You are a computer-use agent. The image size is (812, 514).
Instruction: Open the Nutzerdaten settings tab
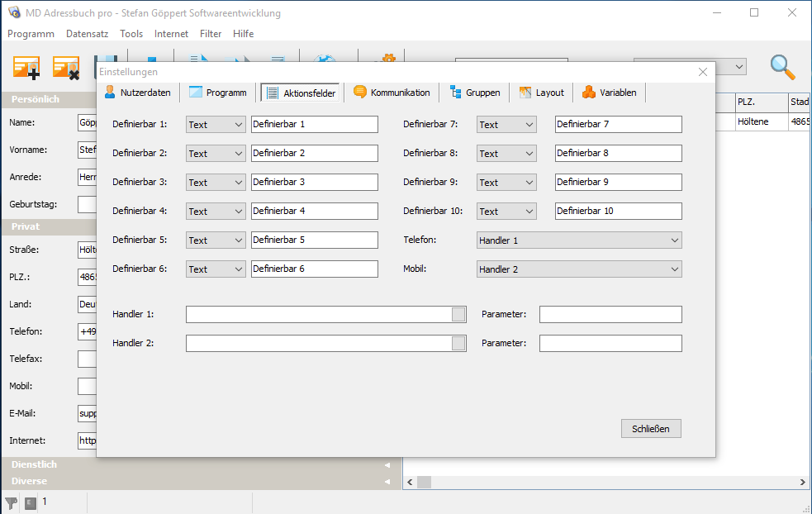pyautogui.click(x=137, y=93)
